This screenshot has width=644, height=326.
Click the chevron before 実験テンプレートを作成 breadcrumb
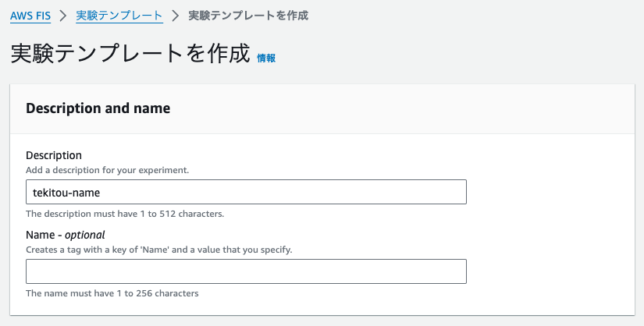176,16
